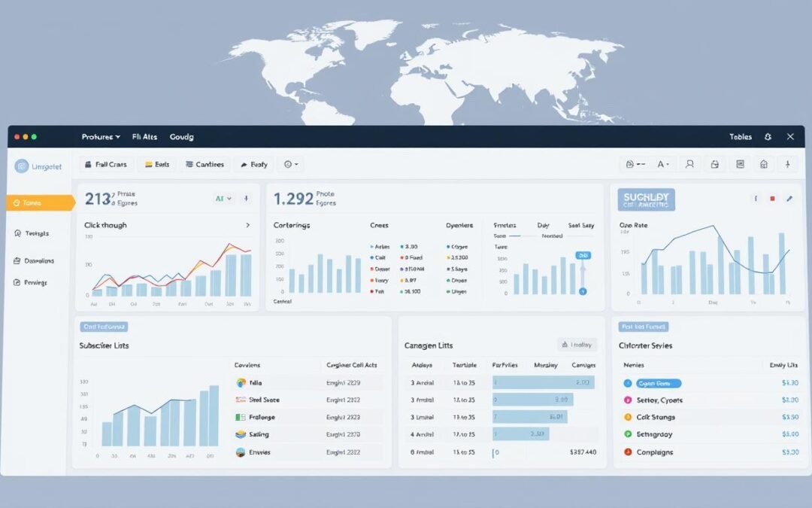The width and height of the screenshot is (812, 508).
Task: Expand the chevron beside Click though
Action: click(248, 225)
